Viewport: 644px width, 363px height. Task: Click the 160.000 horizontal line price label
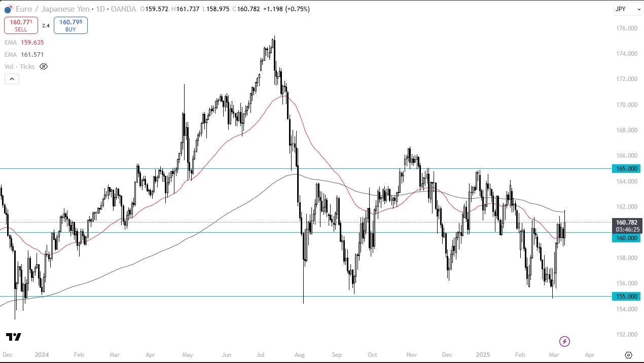[x=627, y=237]
